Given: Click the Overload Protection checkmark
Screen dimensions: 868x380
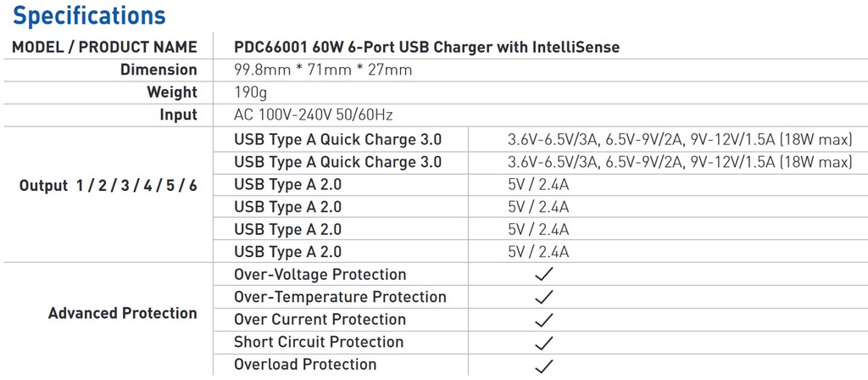Looking at the screenshot, I should [x=544, y=365].
